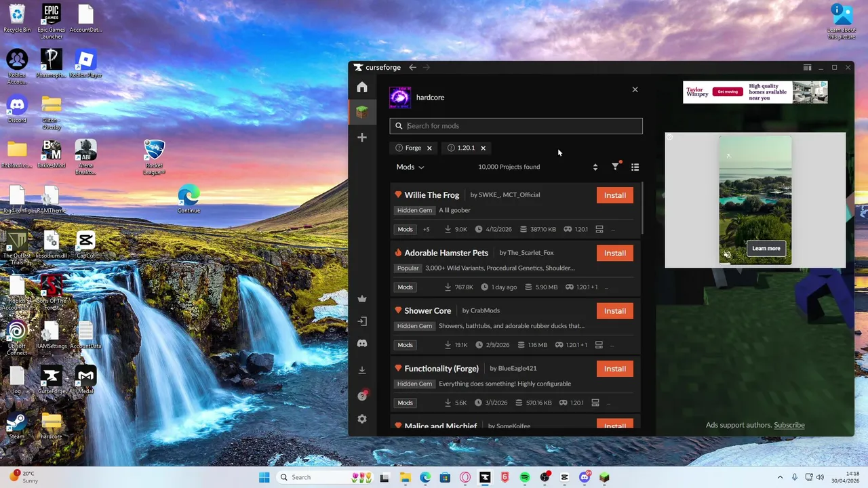Open the CurseForge layout icon in title bar
The height and width of the screenshot is (488, 868).
tap(807, 67)
